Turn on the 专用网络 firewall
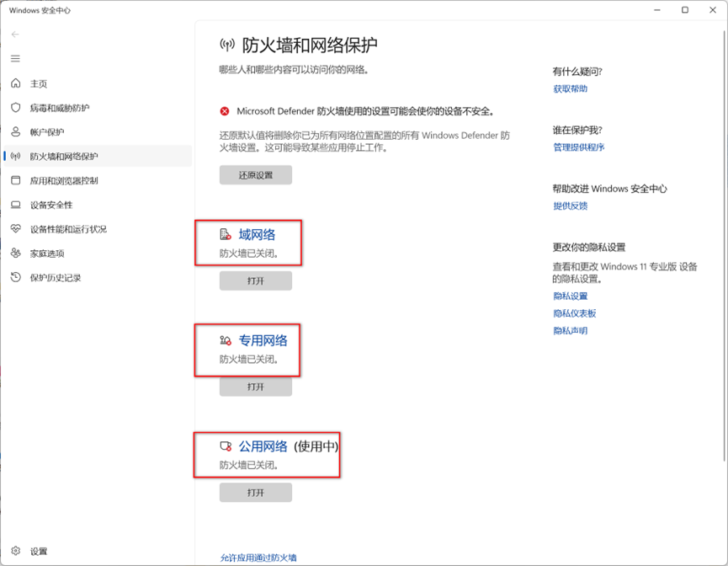This screenshot has width=728, height=566. point(256,386)
